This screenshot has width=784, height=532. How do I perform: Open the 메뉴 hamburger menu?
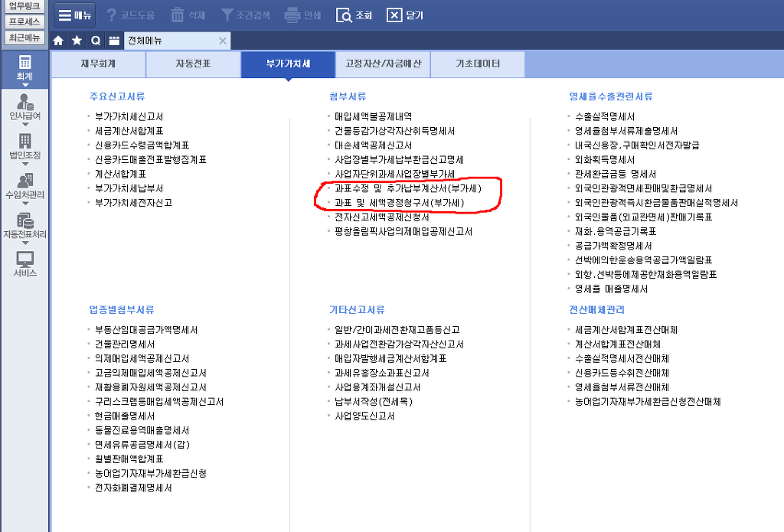click(x=75, y=15)
